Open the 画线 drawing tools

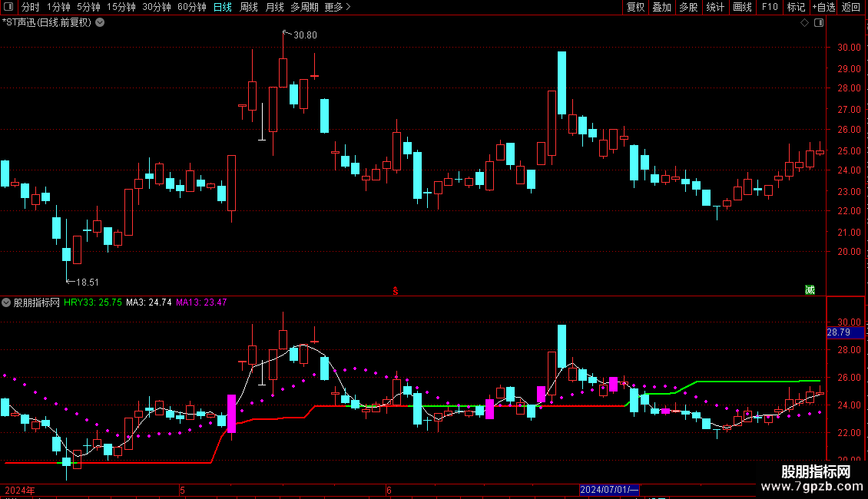pyautogui.click(x=742, y=7)
